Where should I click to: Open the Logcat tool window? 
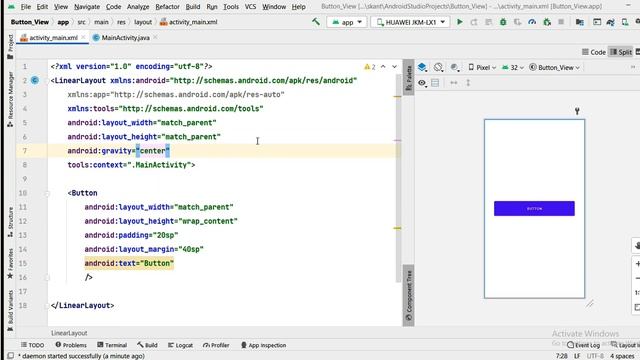[x=180, y=345]
